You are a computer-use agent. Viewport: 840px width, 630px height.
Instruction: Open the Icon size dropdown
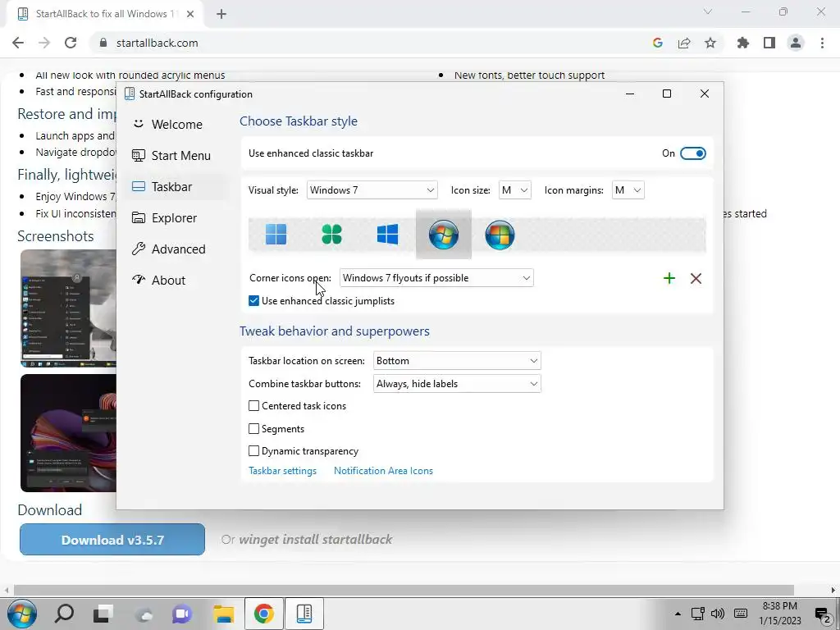pyautogui.click(x=515, y=190)
